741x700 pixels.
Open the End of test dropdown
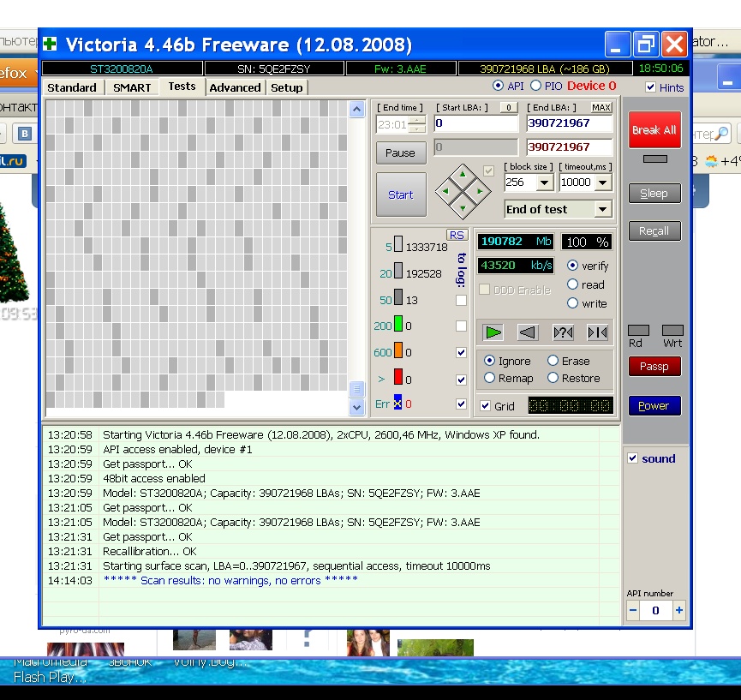(603, 209)
